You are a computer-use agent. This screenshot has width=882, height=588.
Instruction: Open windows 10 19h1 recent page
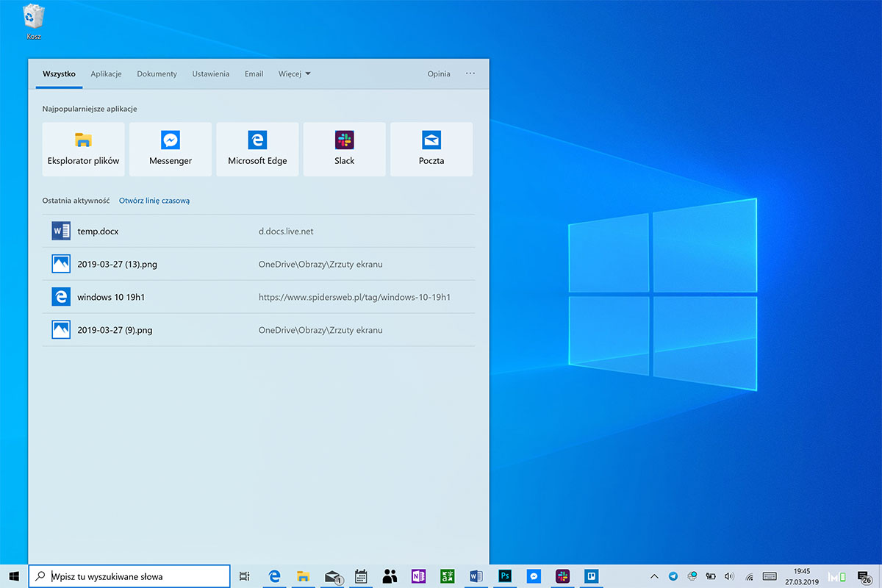tap(258, 297)
